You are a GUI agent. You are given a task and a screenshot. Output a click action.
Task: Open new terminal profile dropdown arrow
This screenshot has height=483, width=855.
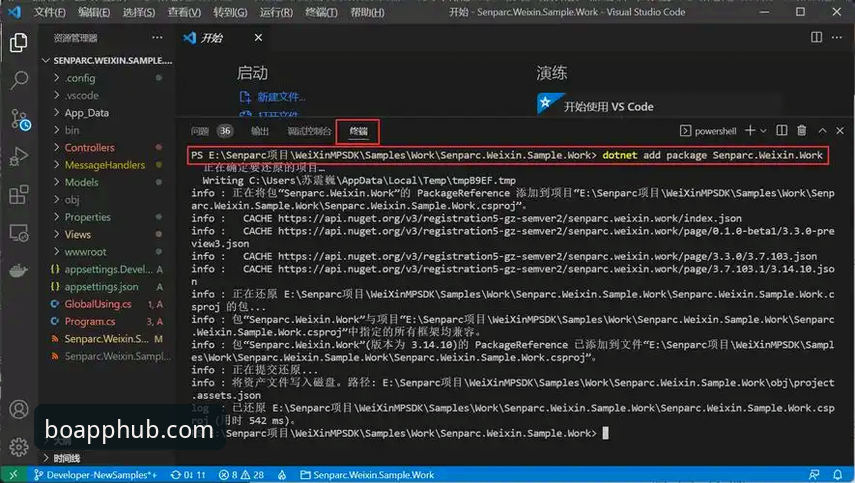point(763,131)
